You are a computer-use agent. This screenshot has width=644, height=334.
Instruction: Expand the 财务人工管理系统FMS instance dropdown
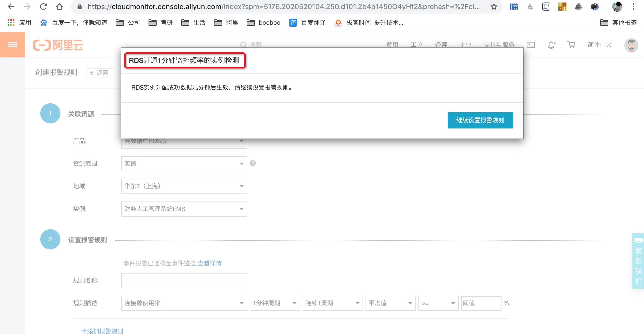click(184, 209)
